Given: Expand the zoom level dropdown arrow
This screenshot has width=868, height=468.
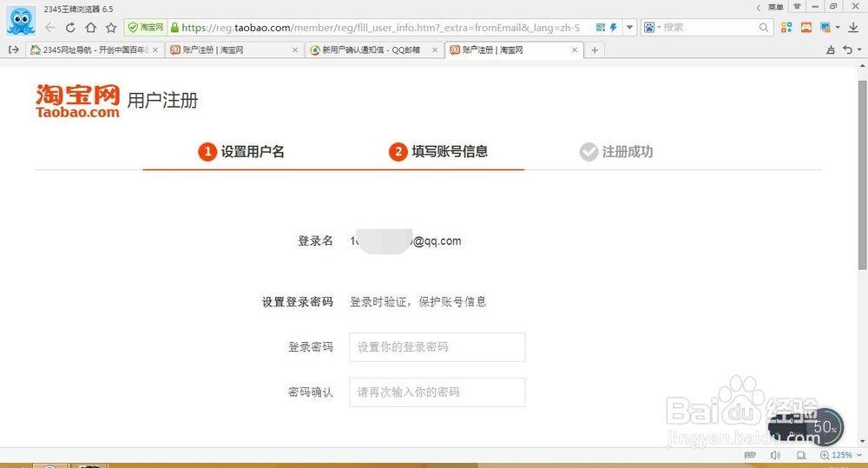Looking at the screenshot, I should tap(859, 455).
